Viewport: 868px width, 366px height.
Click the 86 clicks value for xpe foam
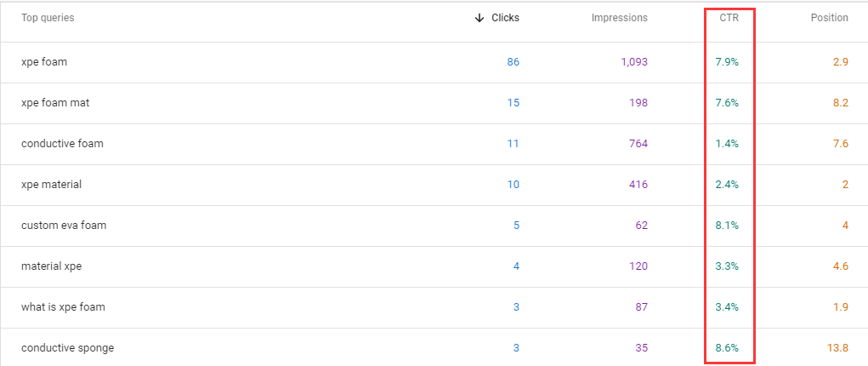click(x=513, y=62)
